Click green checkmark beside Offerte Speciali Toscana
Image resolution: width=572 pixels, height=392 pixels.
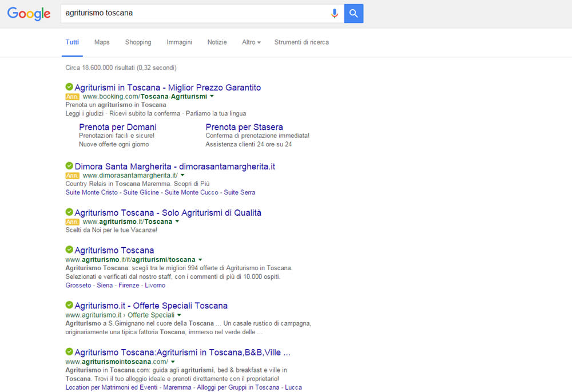point(69,305)
